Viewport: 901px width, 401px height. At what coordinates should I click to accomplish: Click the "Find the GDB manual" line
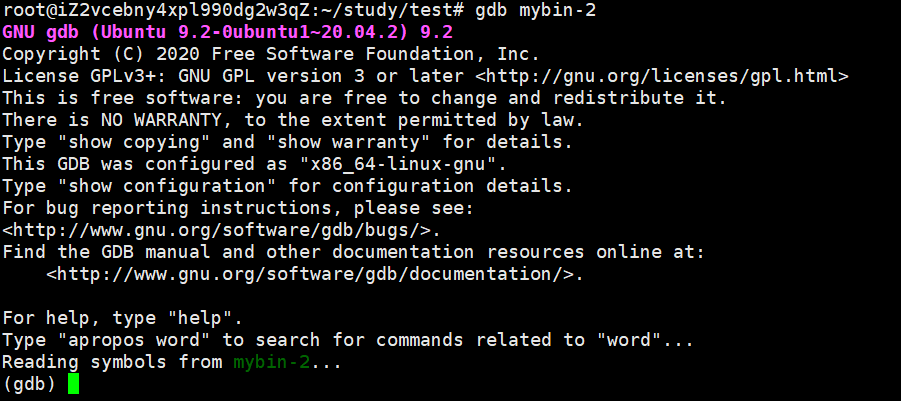click(354, 252)
